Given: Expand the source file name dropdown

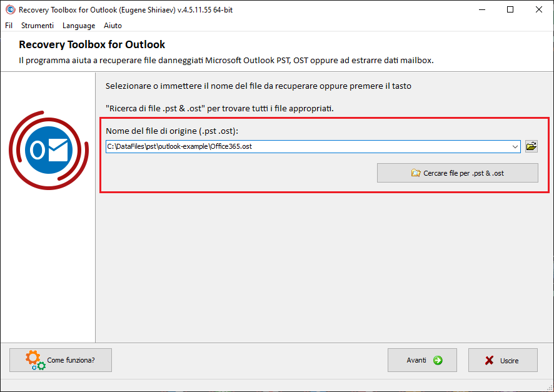Looking at the screenshot, I should [515, 146].
